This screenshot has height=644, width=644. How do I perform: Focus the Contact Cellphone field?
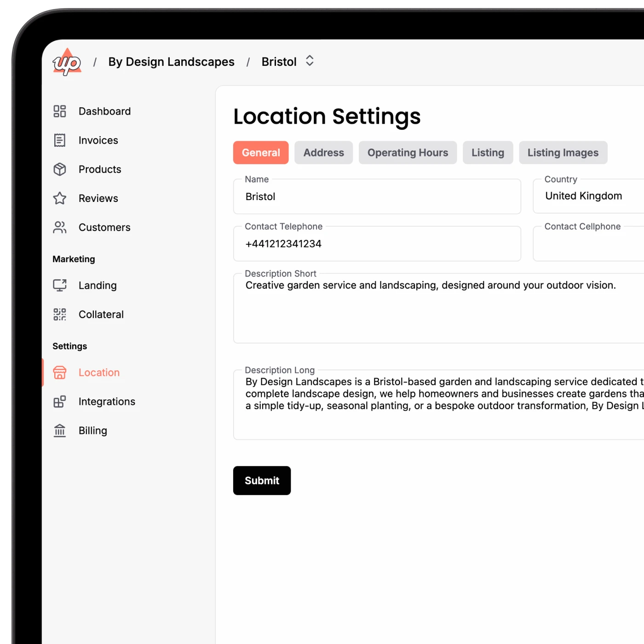tap(588, 244)
